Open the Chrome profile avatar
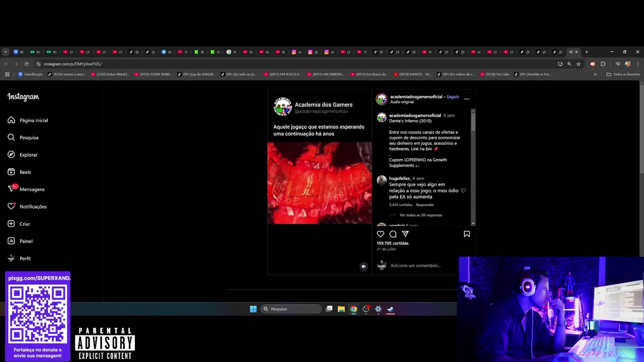 coord(627,64)
